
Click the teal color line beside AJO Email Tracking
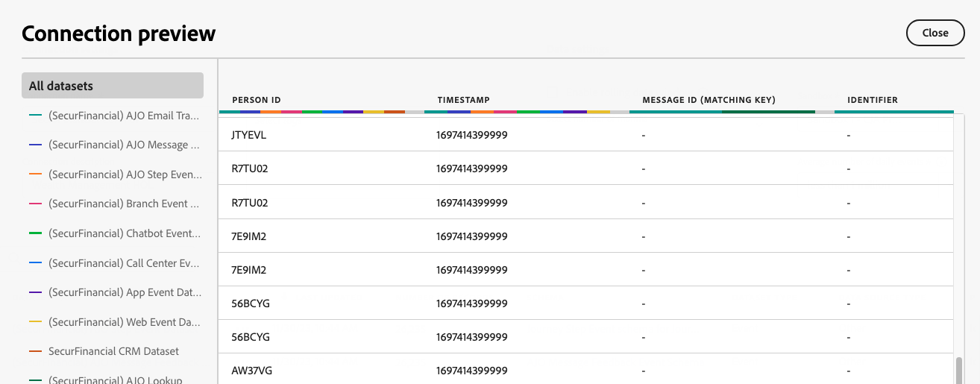pos(35,116)
